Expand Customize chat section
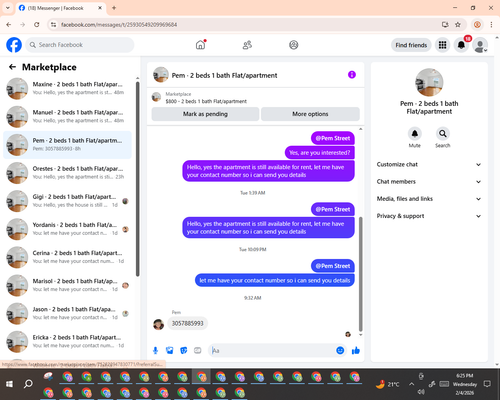The height and width of the screenshot is (400, 500). click(x=429, y=164)
